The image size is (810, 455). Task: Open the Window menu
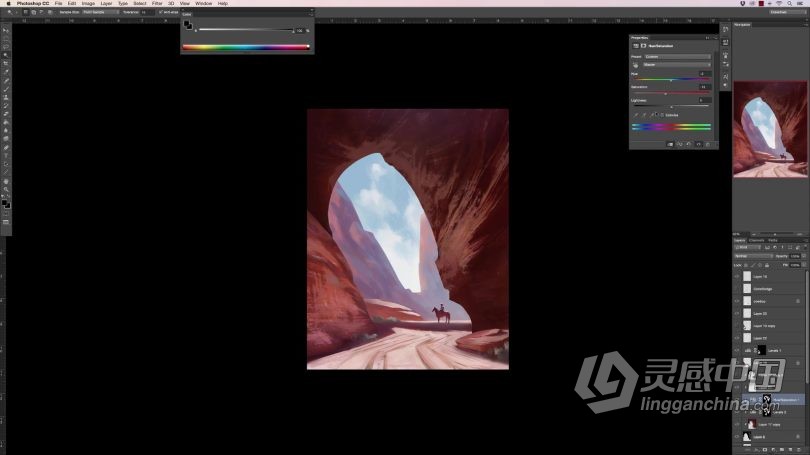204,3
